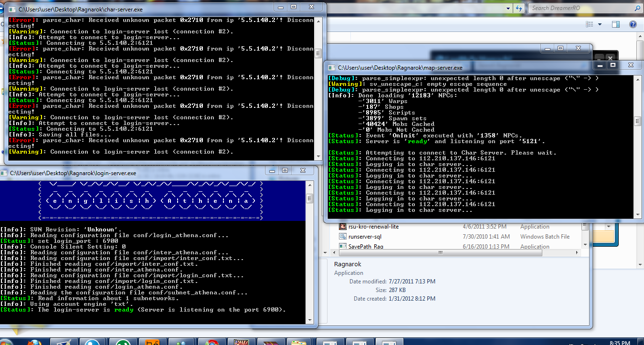The image size is (644, 345).
Task: Click the "'3011' Warps" line in map-server
Action: tap(383, 101)
